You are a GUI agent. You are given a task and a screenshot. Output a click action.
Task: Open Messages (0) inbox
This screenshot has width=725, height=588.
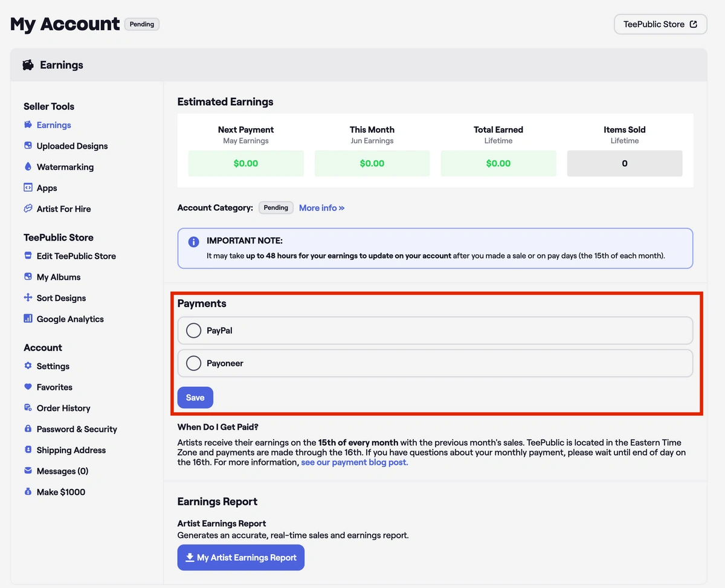[62, 471]
